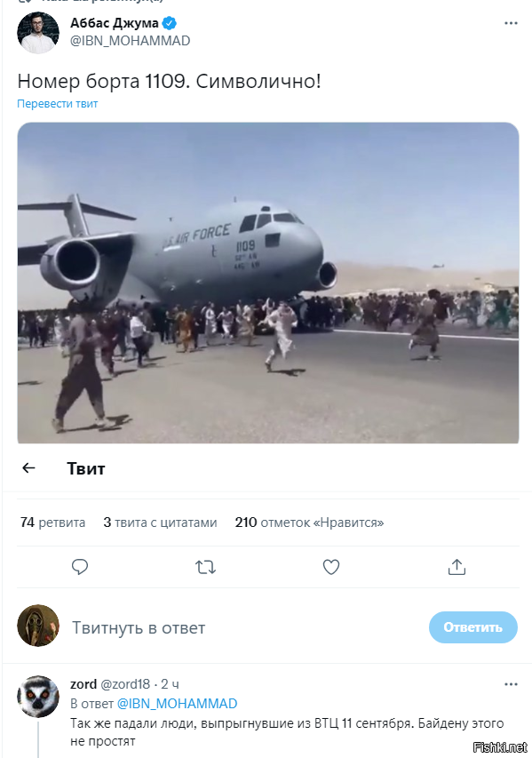Image resolution: width=532 pixels, height=758 pixels.
Task: Open the share upload icon
Action: (457, 567)
